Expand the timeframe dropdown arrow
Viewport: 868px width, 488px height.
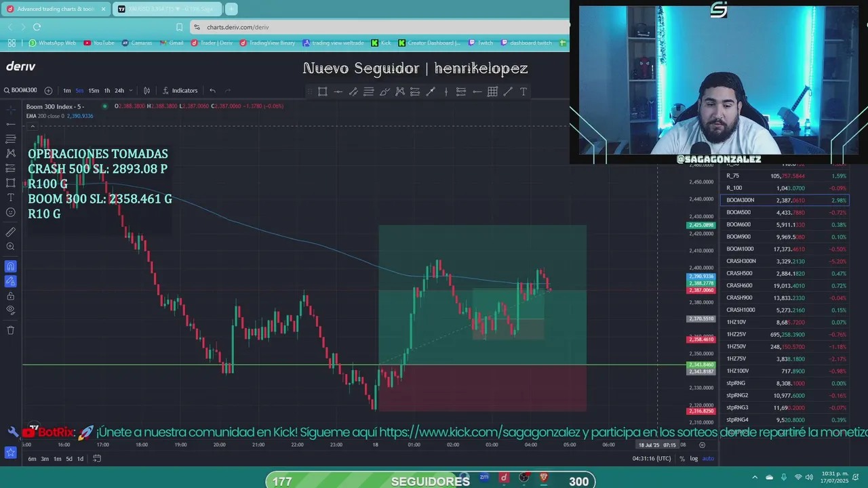point(130,91)
